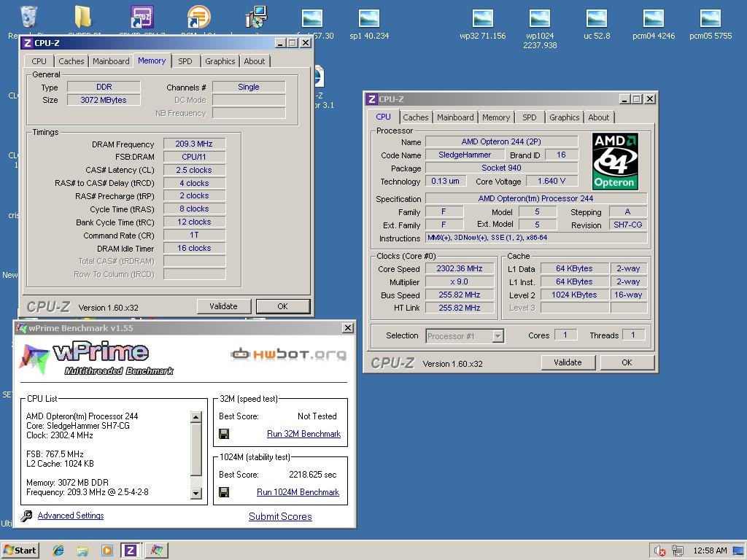Open SPD tab in the right CPU-Z window
This screenshot has width=747, height=560.
pyautogui.click(x=530, y=117)
